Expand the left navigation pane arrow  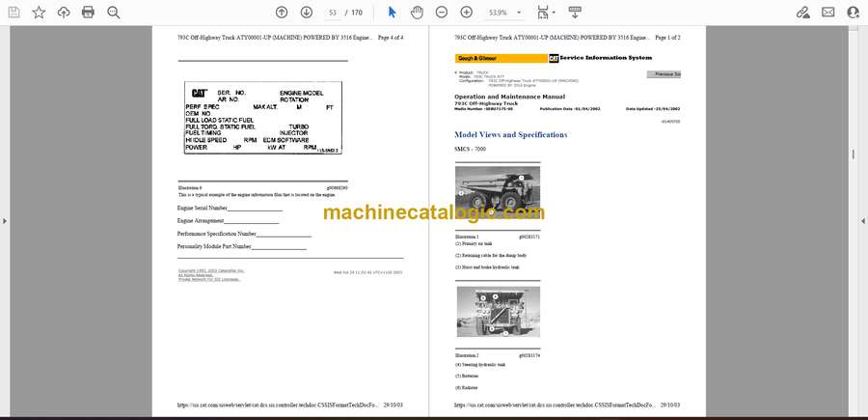coord(5,221)
